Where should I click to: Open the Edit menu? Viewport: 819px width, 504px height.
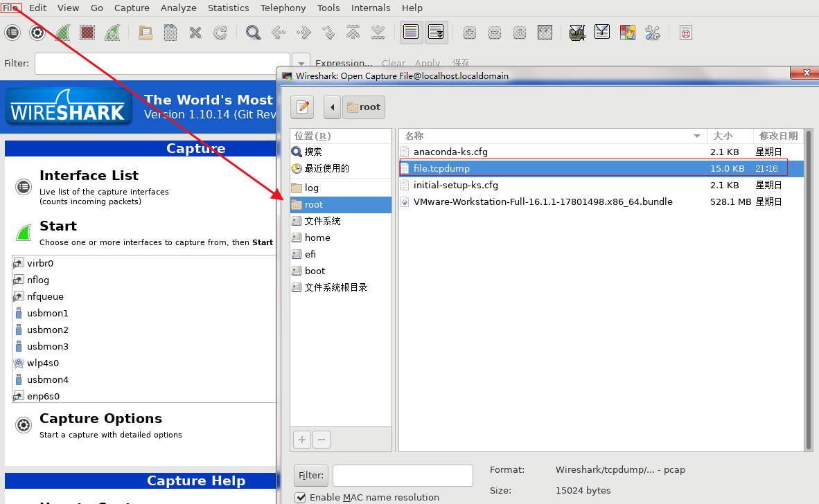pos(37,8)
